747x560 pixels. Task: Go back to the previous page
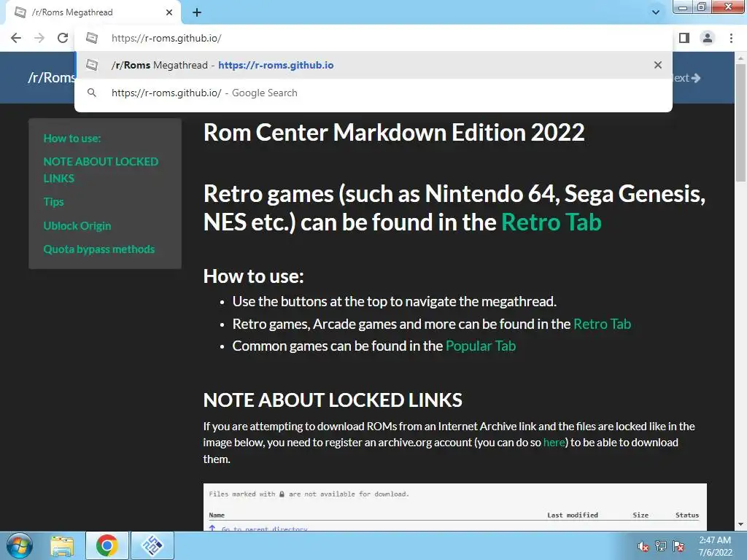(16, 38)
